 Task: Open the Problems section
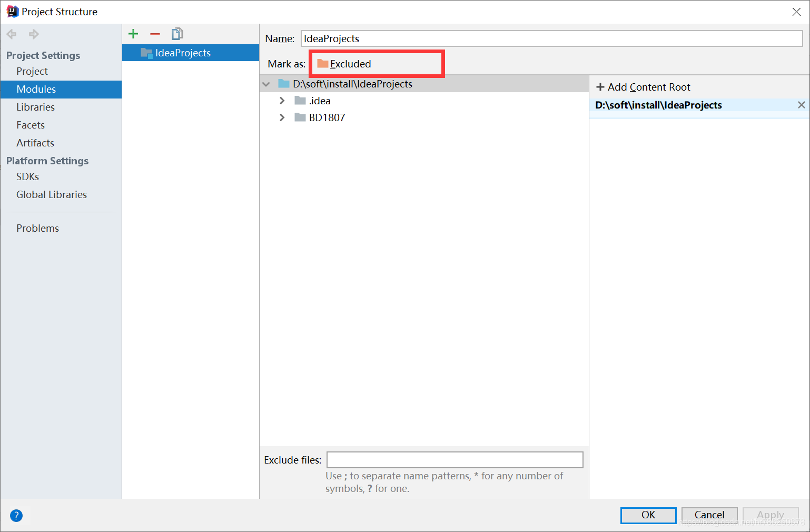click(x=38, y=228)
